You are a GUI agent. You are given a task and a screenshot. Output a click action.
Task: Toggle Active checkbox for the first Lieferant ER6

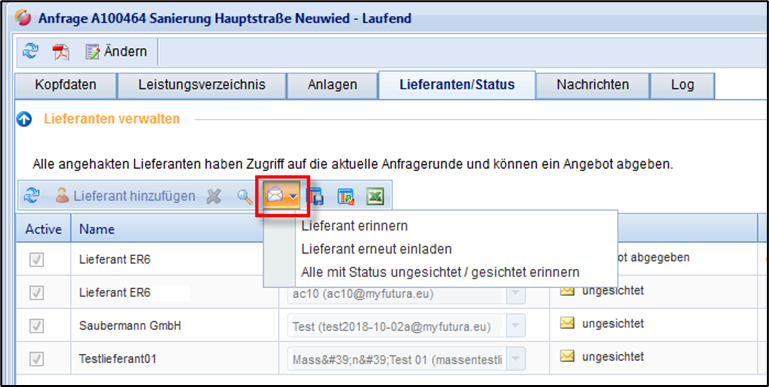(37, 260)
